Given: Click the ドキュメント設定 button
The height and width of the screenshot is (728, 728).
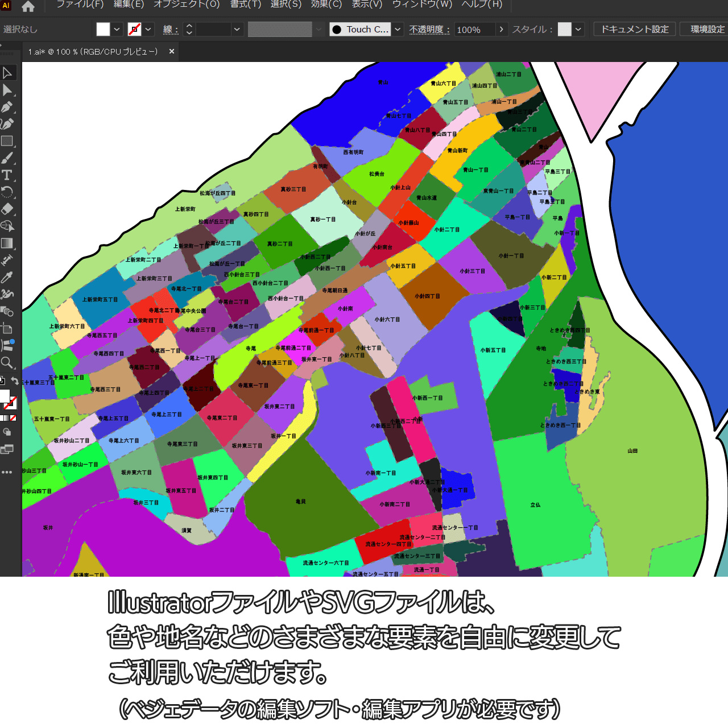Looking at the screenshot, I should tap(635, 30).
